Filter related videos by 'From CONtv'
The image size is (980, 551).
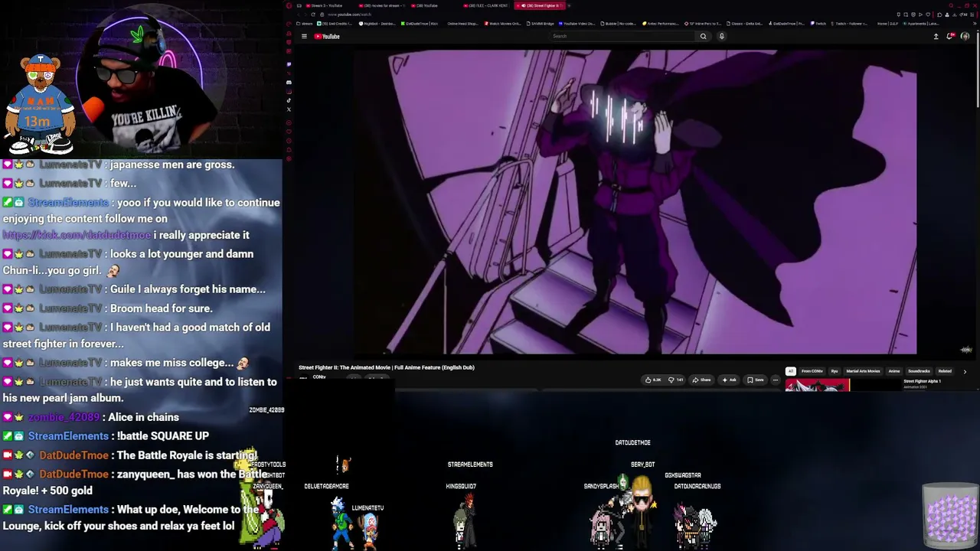point(812,371)
